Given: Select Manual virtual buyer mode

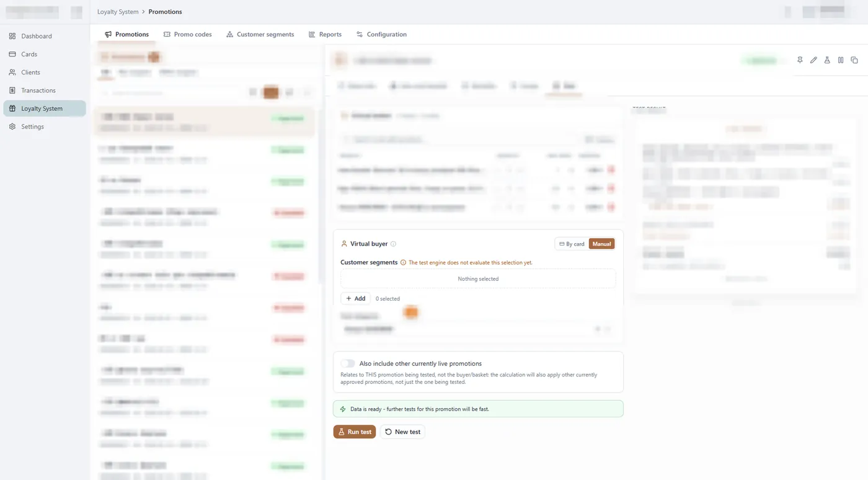Looking at the screenshot, I should point(601,244).
